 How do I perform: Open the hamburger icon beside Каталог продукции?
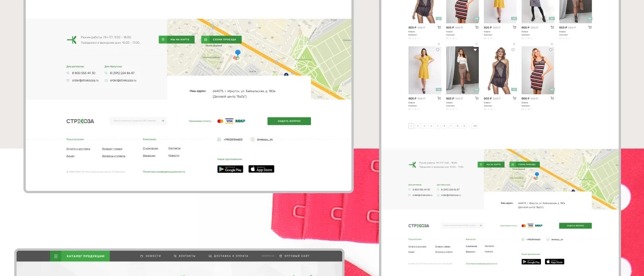[x=56, y=256]
